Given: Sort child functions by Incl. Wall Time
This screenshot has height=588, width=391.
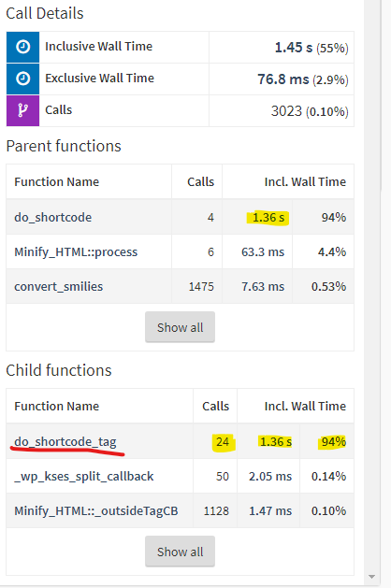Looking at the screenshot, I should pyautogui.click(x=305, y=406).
